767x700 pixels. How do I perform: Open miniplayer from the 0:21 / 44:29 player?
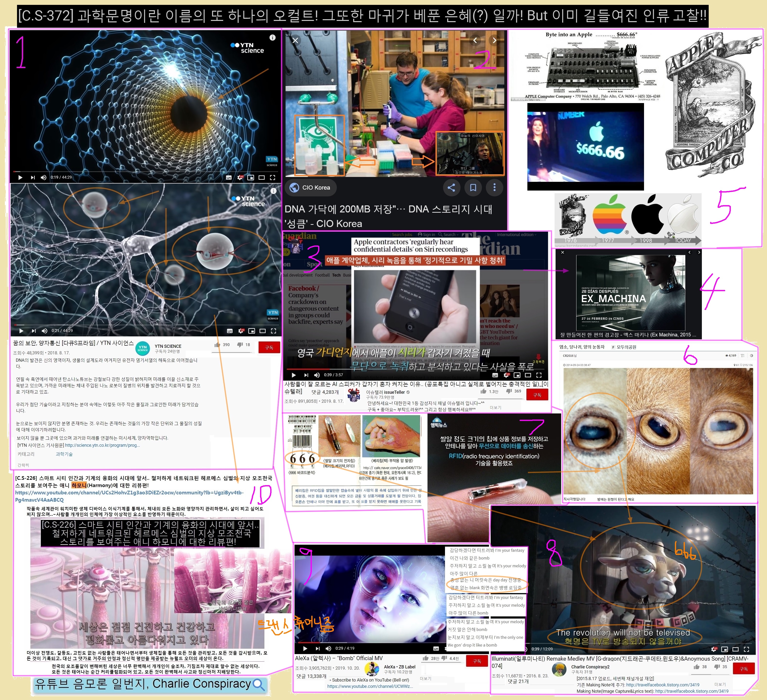252,331
